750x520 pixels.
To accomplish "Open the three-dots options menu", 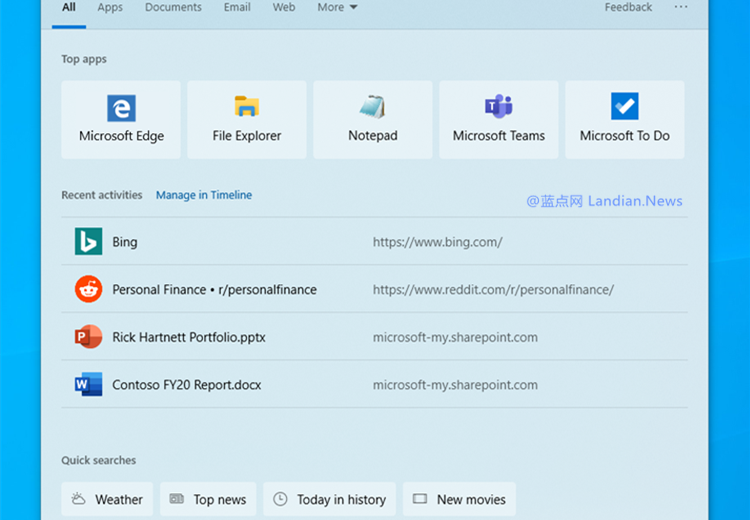I will click(681, 7).
